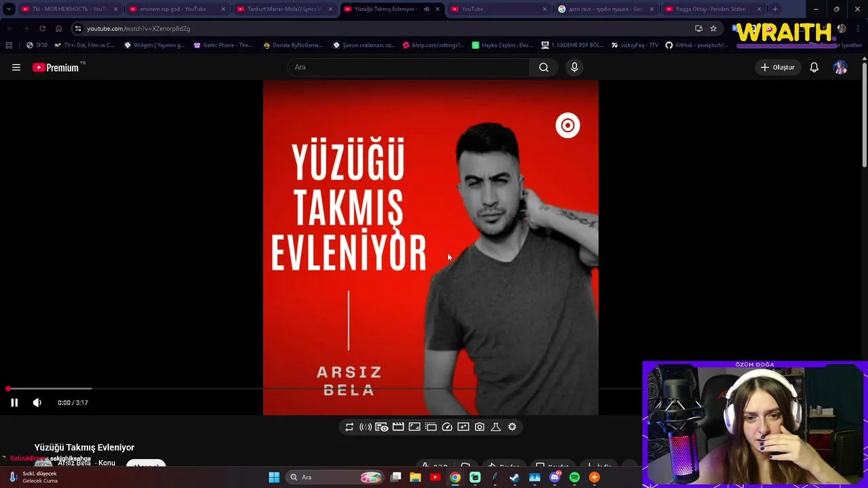Viewport: 868px width, 488px height.
Task: Open the GitHub pixelplush bookmark
Action: (696, 45)
